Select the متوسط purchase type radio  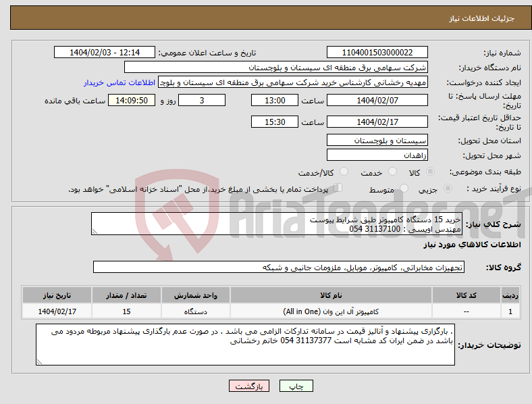404,188
